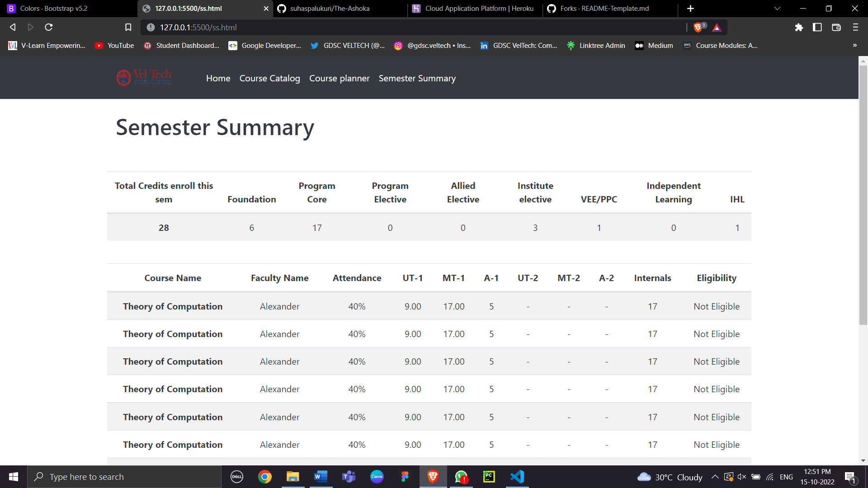Click the page vertical scrollbar thumb

click(x=863, y=194)
